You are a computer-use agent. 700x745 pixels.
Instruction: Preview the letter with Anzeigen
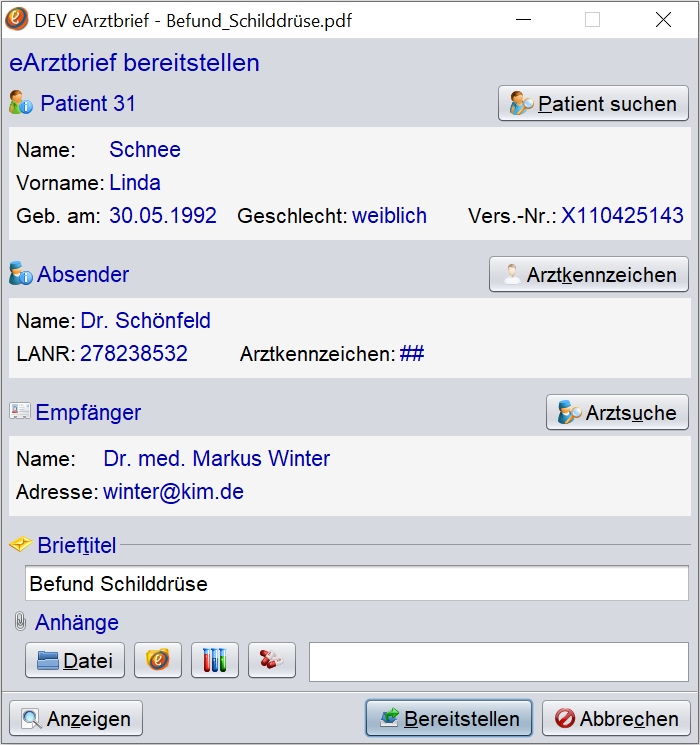pyautogui.click(x=76, y=718)
